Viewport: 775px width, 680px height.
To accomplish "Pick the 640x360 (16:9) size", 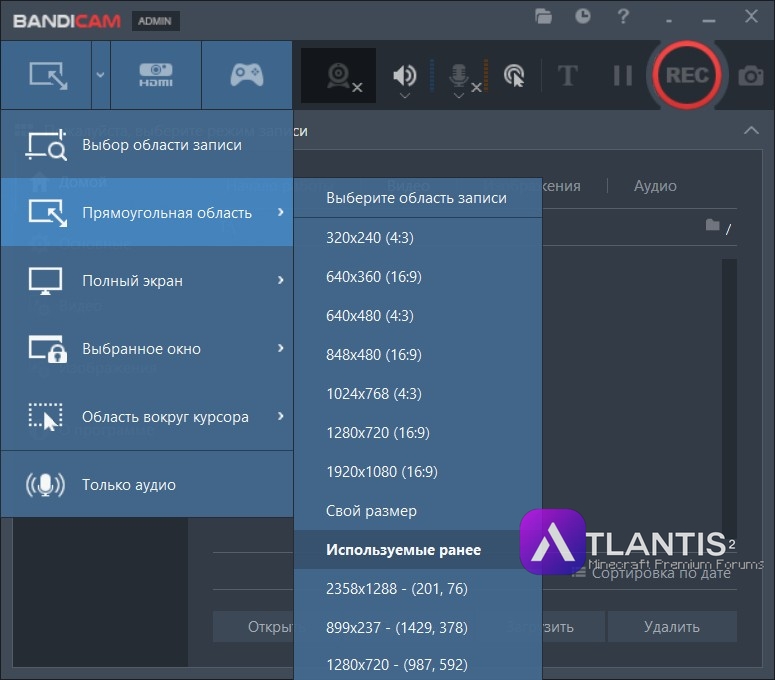I will tap(418, 277).
